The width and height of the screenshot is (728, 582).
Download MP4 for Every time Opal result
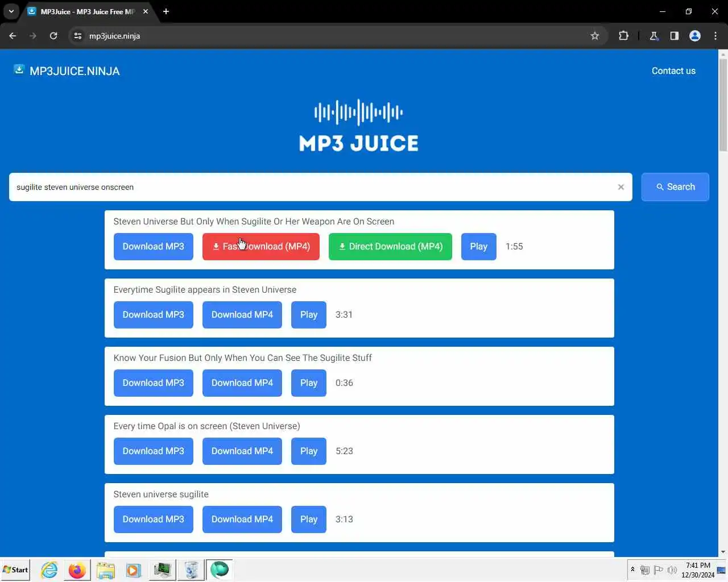(242, 451)
